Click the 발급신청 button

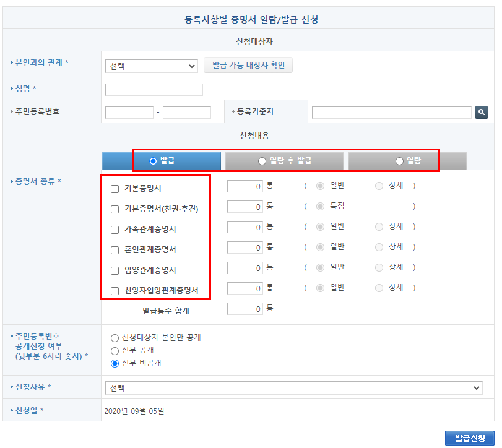pyautogui.click(x=470, y=436)
